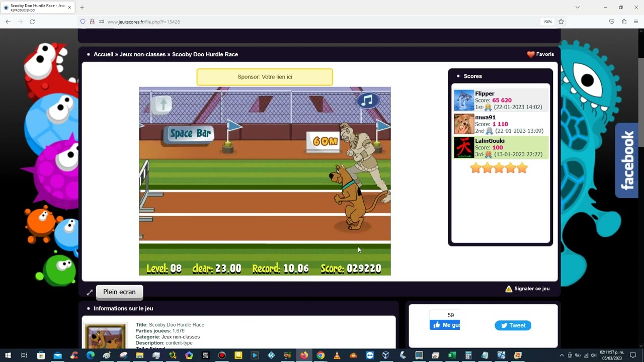The image size is (644, 362).
Task: Reload the current page
Action: (x=32, y=22)
